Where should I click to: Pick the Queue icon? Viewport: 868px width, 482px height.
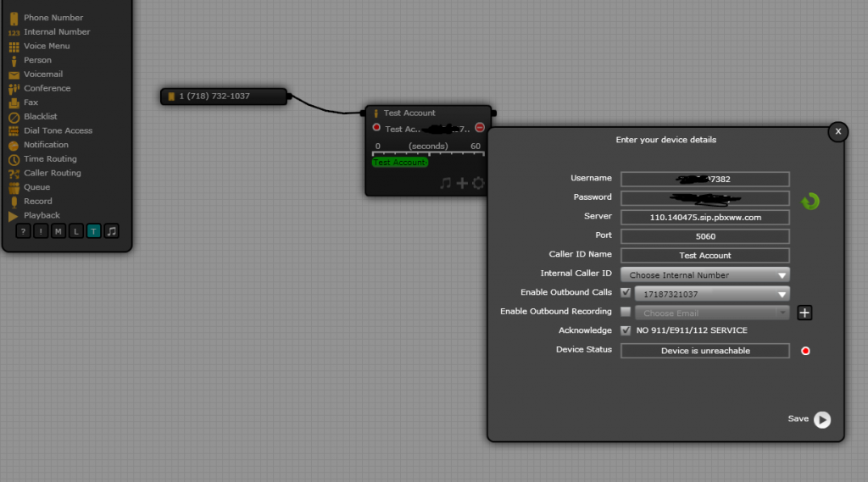coord(14,187)
